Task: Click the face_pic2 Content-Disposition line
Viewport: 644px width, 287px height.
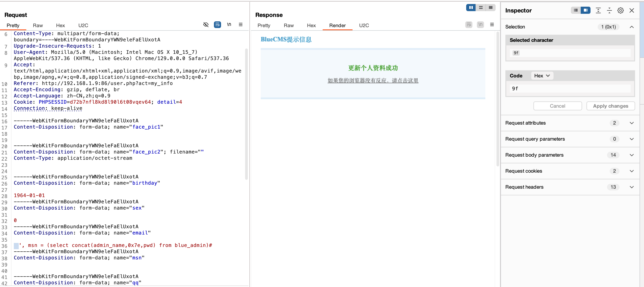Action: (109, 152)
